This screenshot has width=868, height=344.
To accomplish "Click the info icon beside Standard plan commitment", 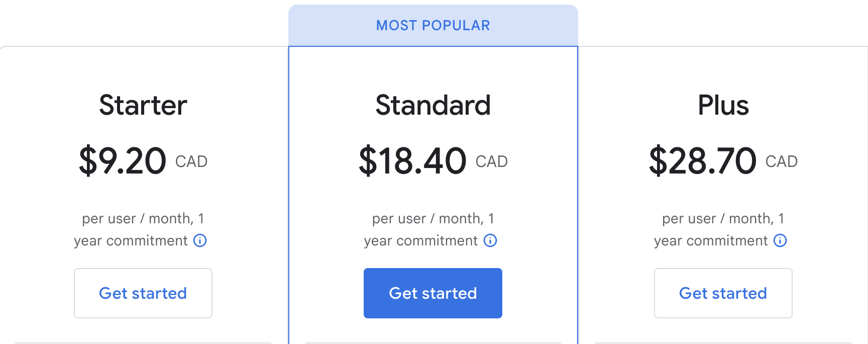I will point(490,241).
